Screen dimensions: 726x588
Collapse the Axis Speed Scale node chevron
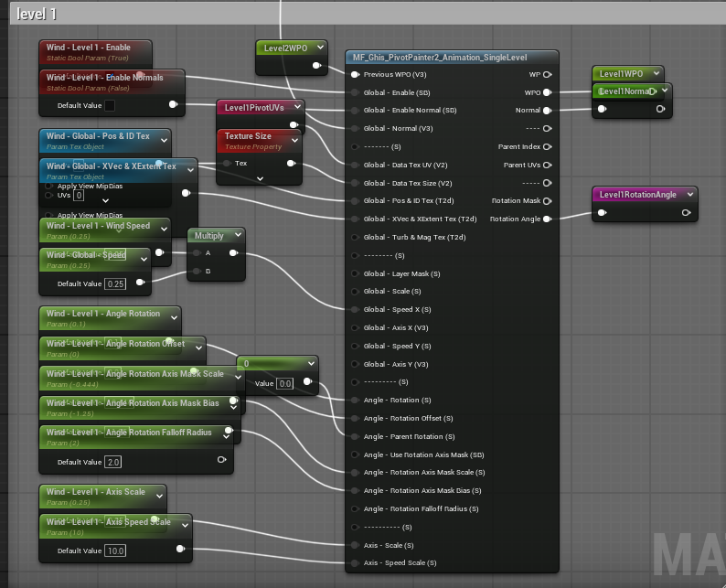[x=184, y=522]
